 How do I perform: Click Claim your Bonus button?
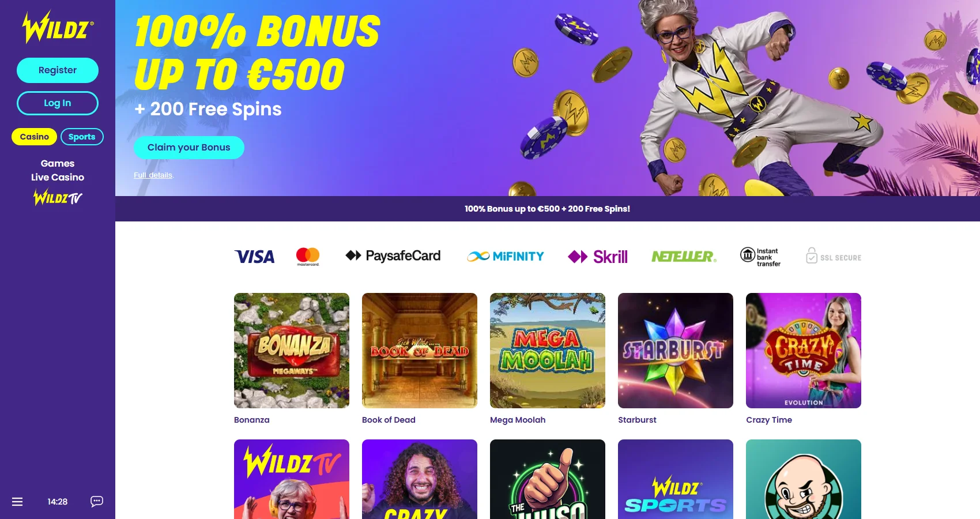(189, 148)
